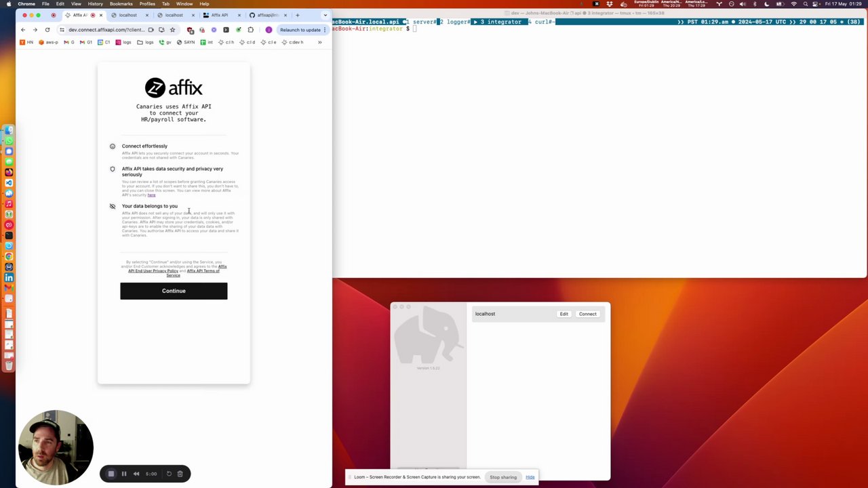Image resolution: width=868 pixels, height=488 pixels.
Task: Open the C1 calendar bookmark
Action: tap(104, 42)
